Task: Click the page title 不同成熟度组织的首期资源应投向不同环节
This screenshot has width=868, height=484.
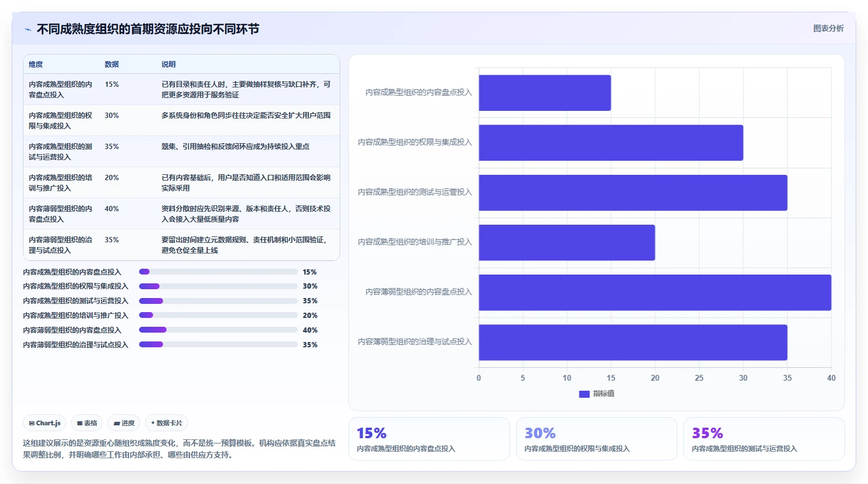Action: (x=148, y=29)
